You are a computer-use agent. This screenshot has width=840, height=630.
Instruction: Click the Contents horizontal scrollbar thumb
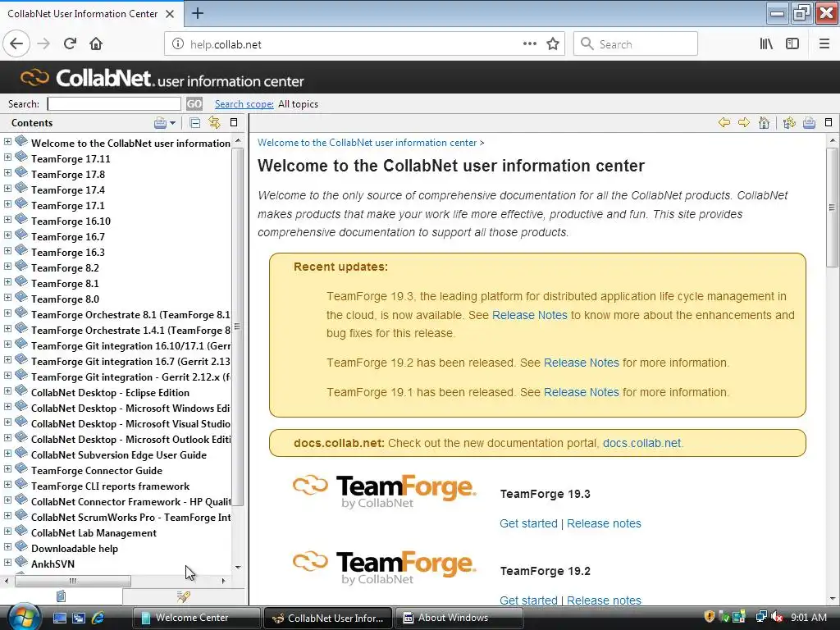coord(73,581)
